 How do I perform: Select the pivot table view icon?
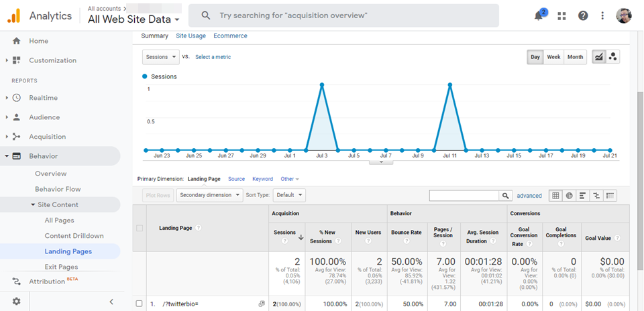click(x=610, y=196)
